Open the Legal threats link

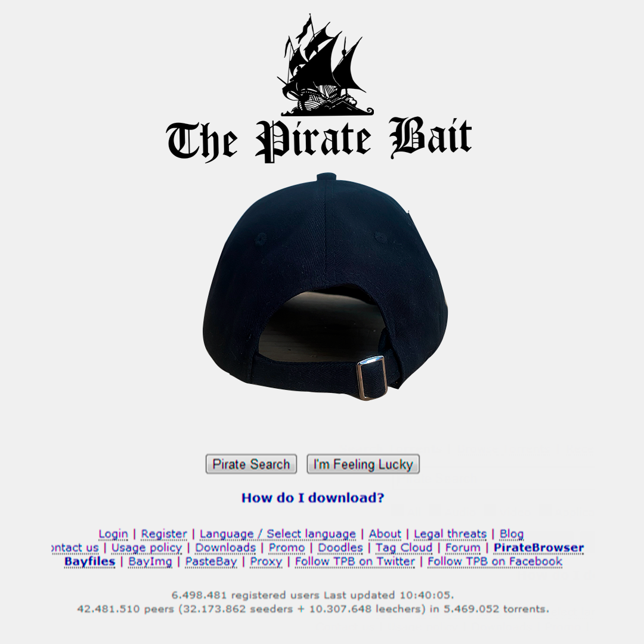(450, 534)
